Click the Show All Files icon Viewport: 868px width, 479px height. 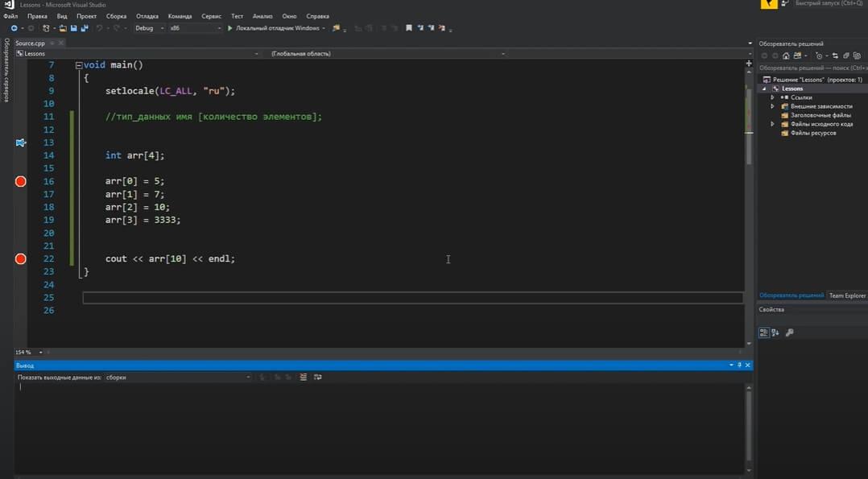pos(857,56)
